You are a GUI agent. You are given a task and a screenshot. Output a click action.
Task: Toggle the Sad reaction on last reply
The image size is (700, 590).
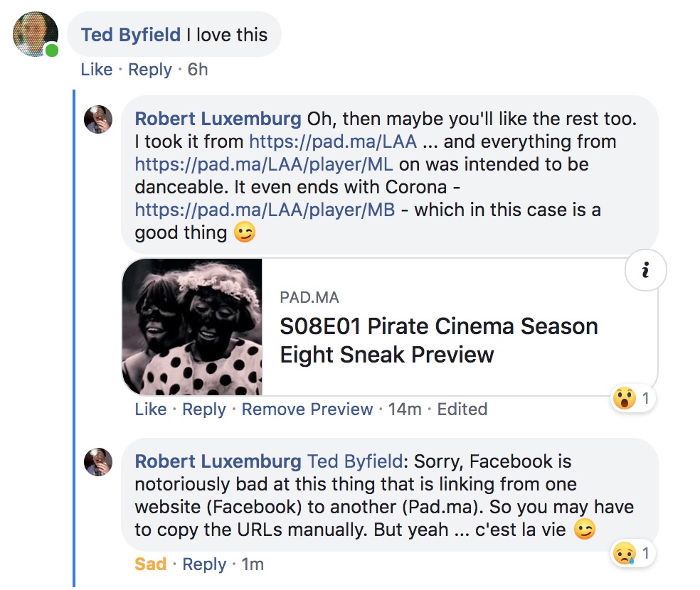click(x=150, y=564)
